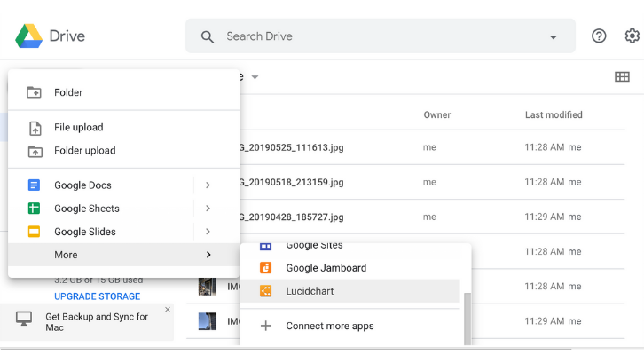Expand the Google Sheets submenu arrow

pyautogui.click(x=208, y=209)
